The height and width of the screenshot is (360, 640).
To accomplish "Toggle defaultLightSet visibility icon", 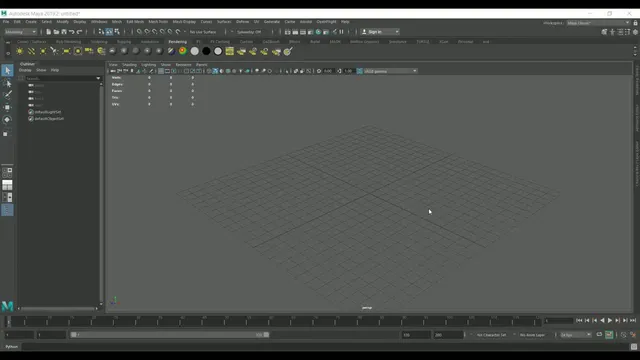I will 31,112.
